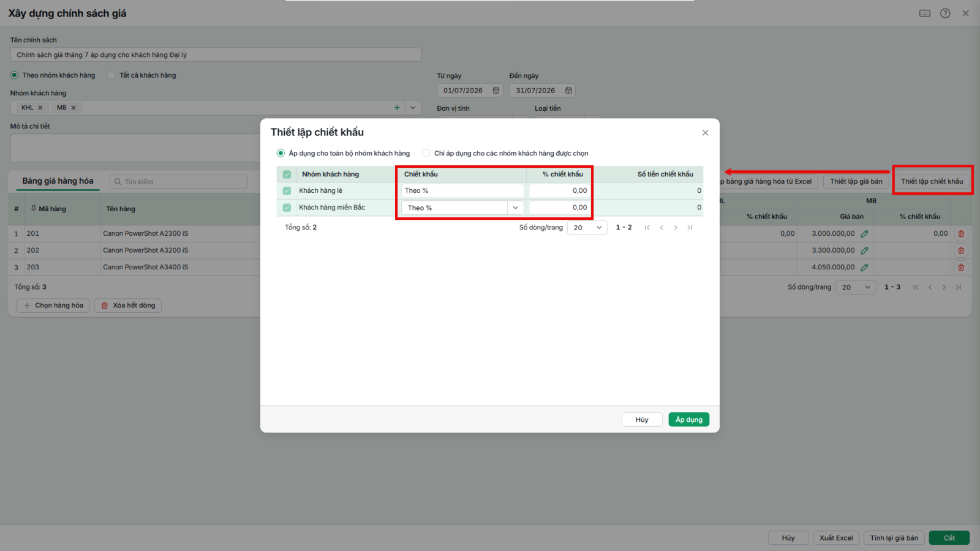Open Chiết khấu field for Khách hàng lẻ
The width and height of the screenshot is (980, 551).
462,191
